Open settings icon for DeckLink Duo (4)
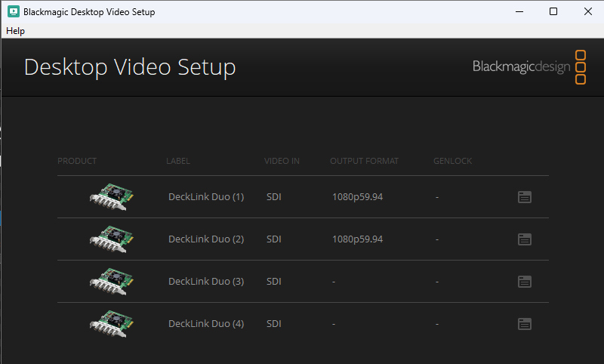 click(x=524, y=324)
